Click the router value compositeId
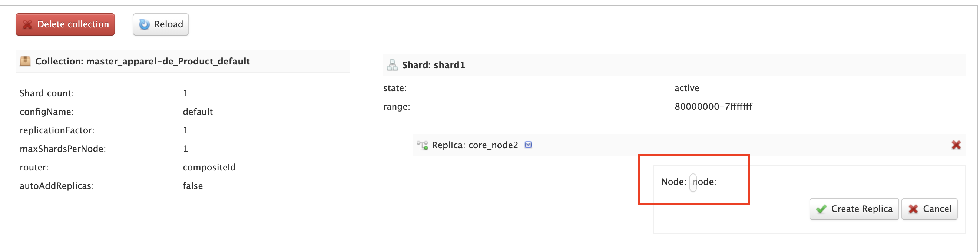 209,167
